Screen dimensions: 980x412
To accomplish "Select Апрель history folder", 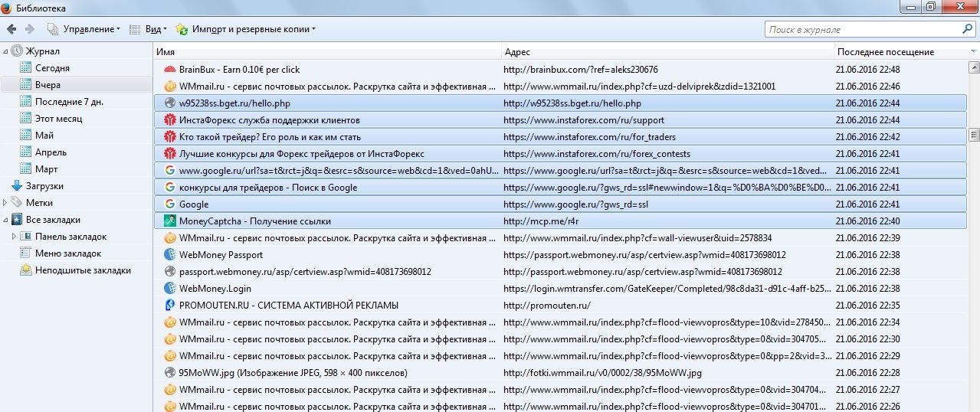I will tap(51, 152).
